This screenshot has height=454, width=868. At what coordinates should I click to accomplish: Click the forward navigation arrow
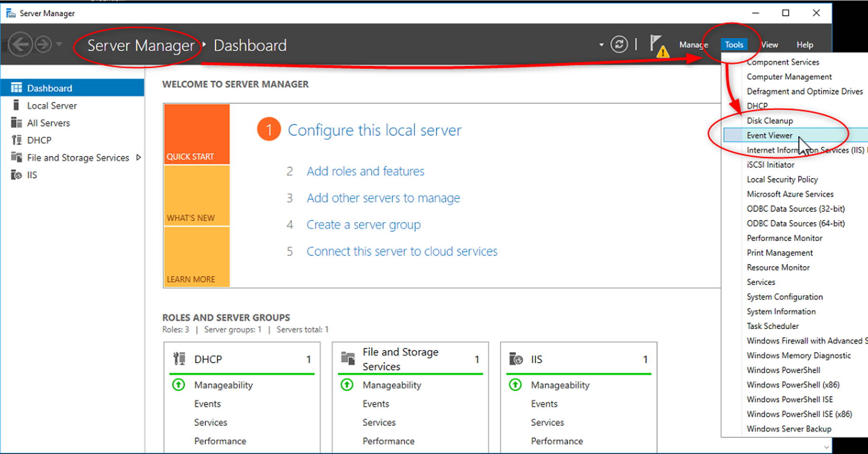click(x=43, y=45)
